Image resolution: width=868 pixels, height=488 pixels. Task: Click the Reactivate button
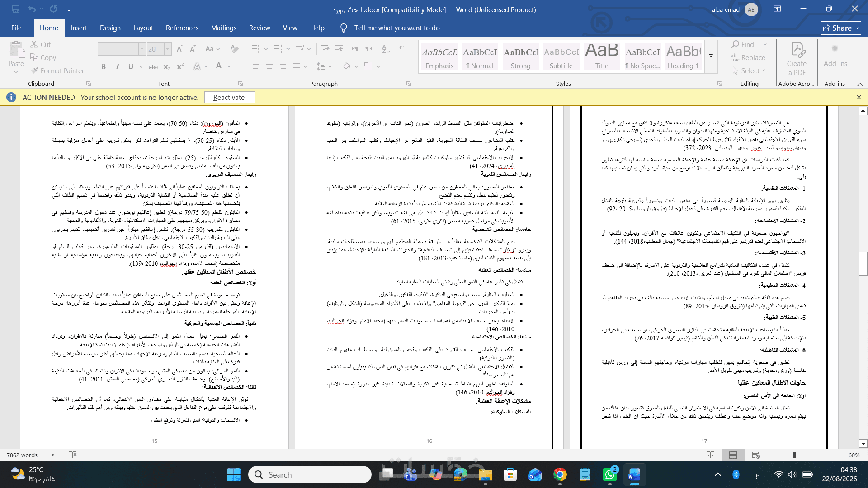pyautogui.click(x=229, y=97)
